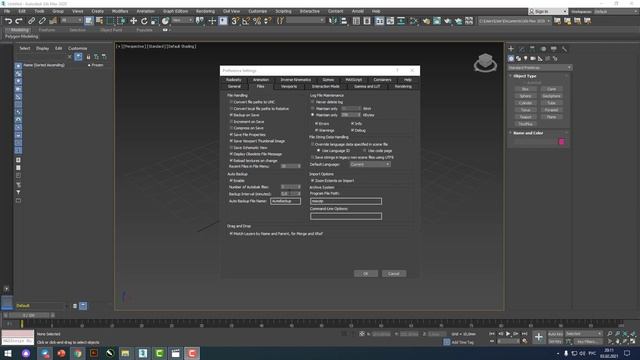The image size is (640, 360).
Task: Switch to the Gamma and LUT tab
Action: click(x=367, y=87)
